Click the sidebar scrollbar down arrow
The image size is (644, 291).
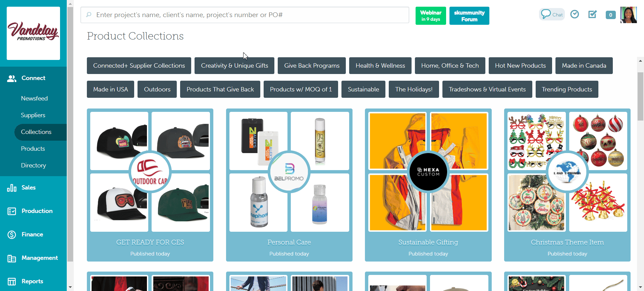(70, 287)
